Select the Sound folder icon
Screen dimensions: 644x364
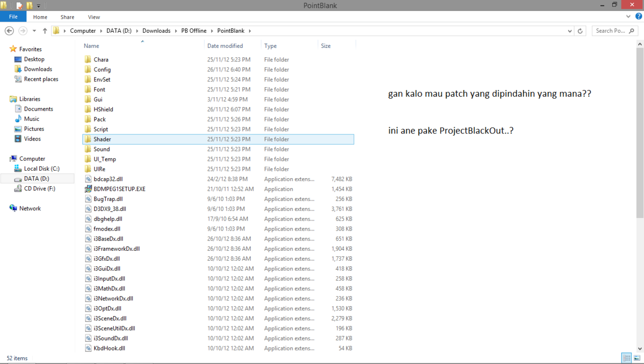[x=88, y=149]
